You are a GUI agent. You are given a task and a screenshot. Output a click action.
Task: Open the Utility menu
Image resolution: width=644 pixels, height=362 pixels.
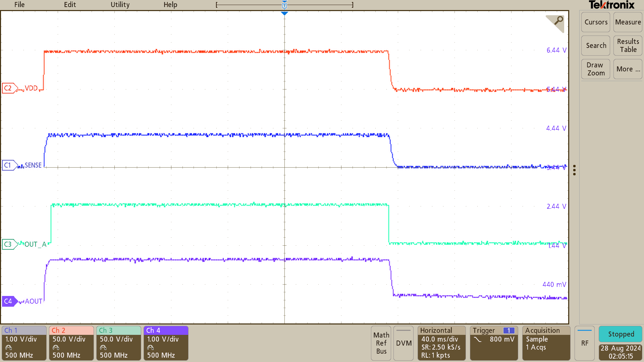pyautogui.click(x=120, y=5)
